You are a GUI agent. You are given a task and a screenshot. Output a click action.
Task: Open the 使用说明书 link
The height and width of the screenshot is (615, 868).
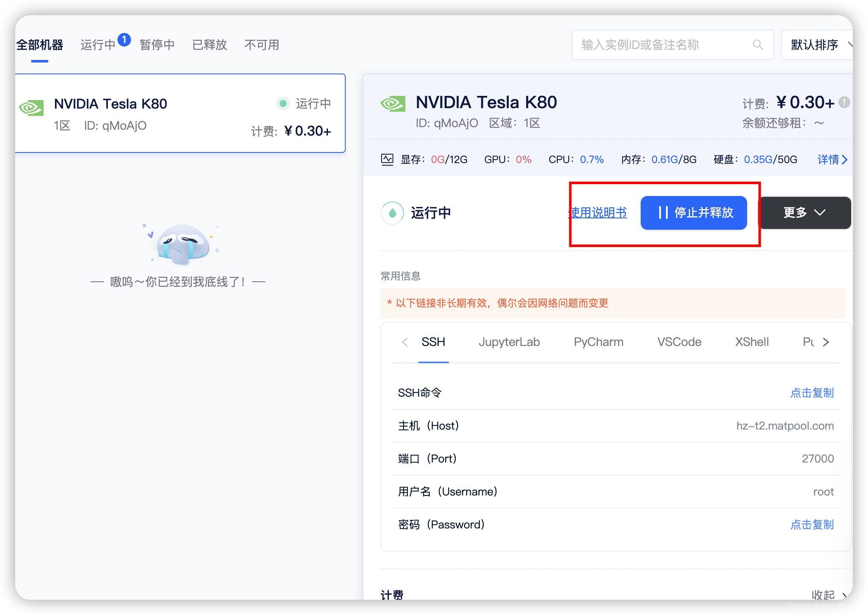coord(598,212)
